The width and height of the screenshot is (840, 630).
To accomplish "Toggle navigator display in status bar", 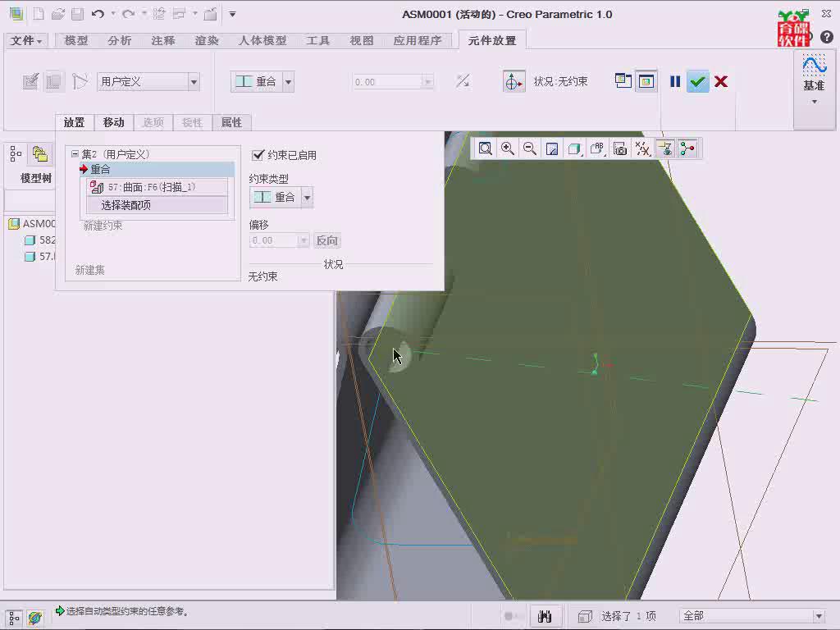I will (x=15, y=618).
